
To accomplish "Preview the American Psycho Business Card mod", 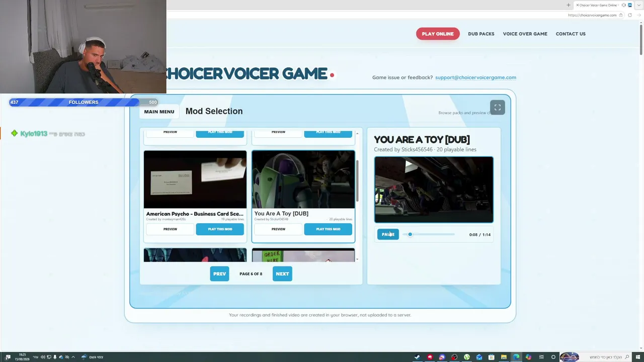I will [x=170, y=229].
